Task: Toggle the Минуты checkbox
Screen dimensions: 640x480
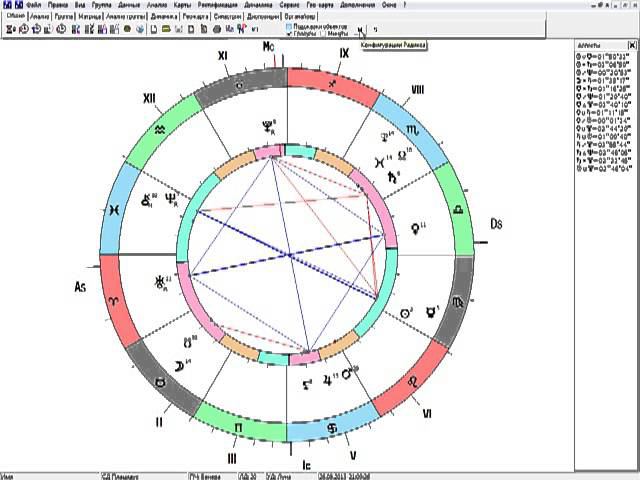Action: (323, 34)
